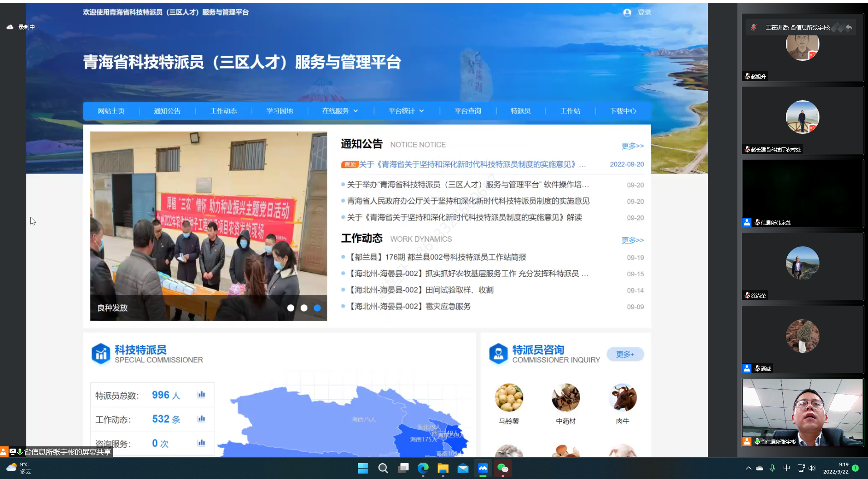
Task: Click the 良种发放 carousel photo
Action: 209,226
